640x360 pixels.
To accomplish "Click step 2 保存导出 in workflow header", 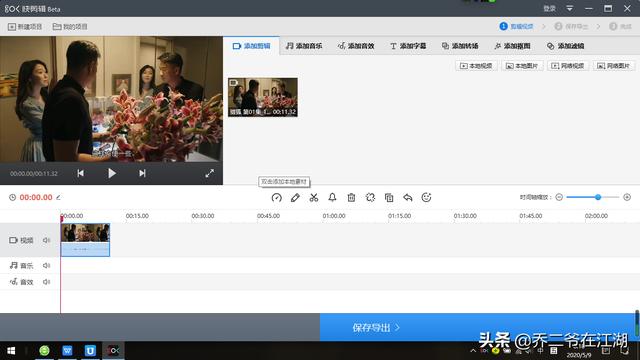I will (x=571, y=26).
